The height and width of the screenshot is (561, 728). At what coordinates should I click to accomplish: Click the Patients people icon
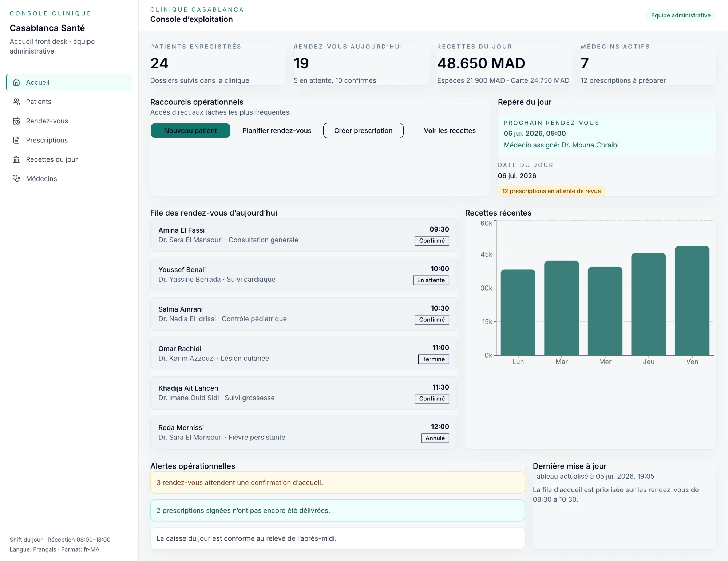(x=16, y=102)
